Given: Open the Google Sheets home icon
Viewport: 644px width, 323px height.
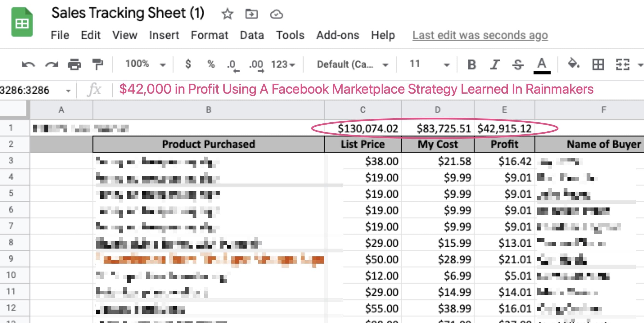Looking at the screenshot, I should coord(22,22).
